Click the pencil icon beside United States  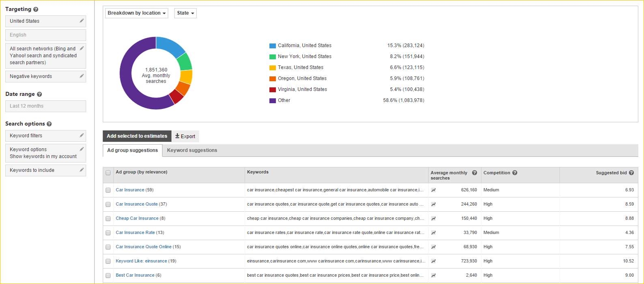tap(82, 21)
